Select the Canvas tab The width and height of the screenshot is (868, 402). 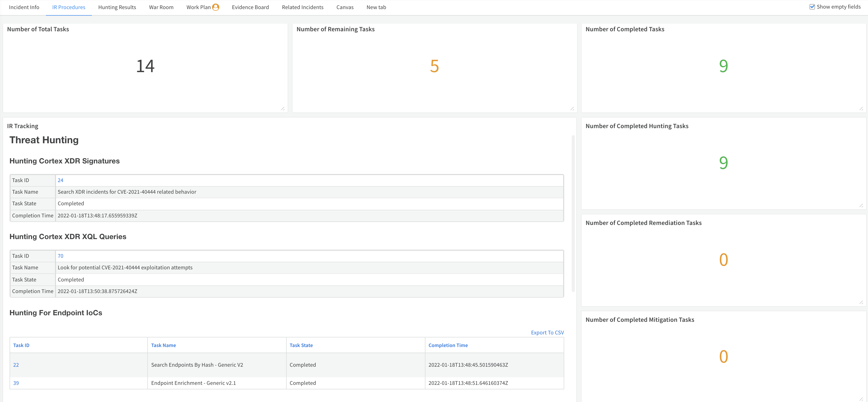[x=345, y=7]
